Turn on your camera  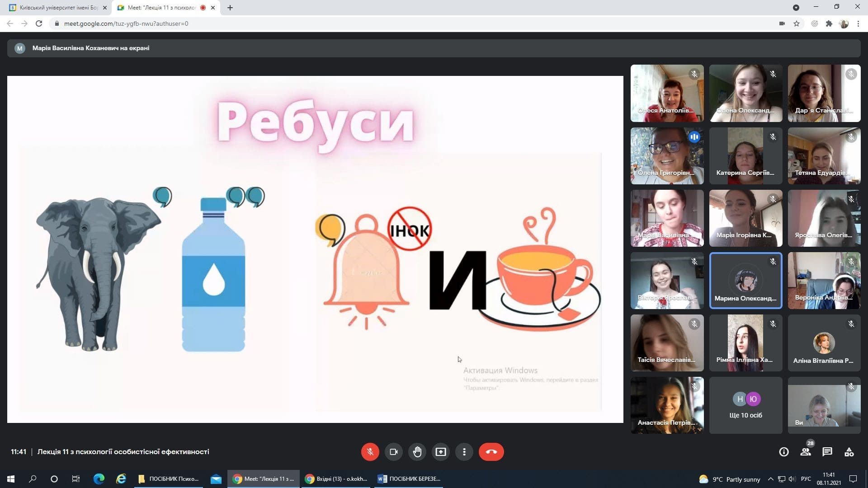click(394, 451)
